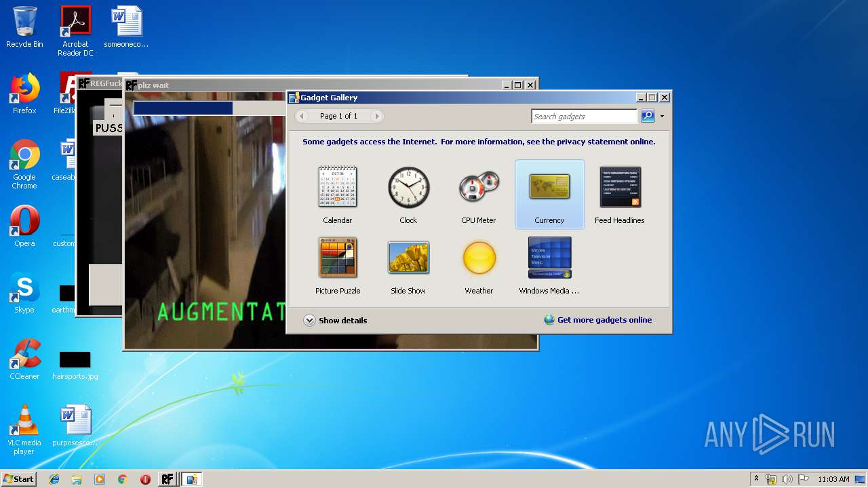Choose the Picture Puzzle gadget
The height and width of the screenshot is (488, 868).
[338, 265]
